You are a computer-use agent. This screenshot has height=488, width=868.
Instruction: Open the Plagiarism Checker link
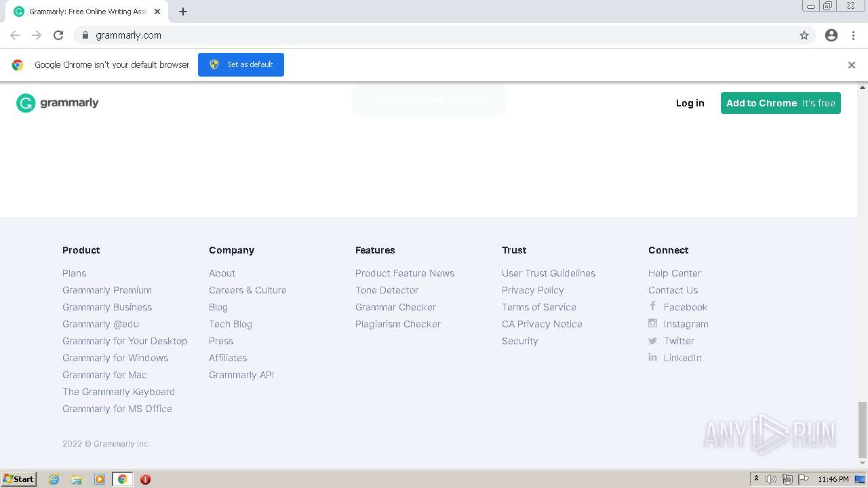click(x=398, y=324)
